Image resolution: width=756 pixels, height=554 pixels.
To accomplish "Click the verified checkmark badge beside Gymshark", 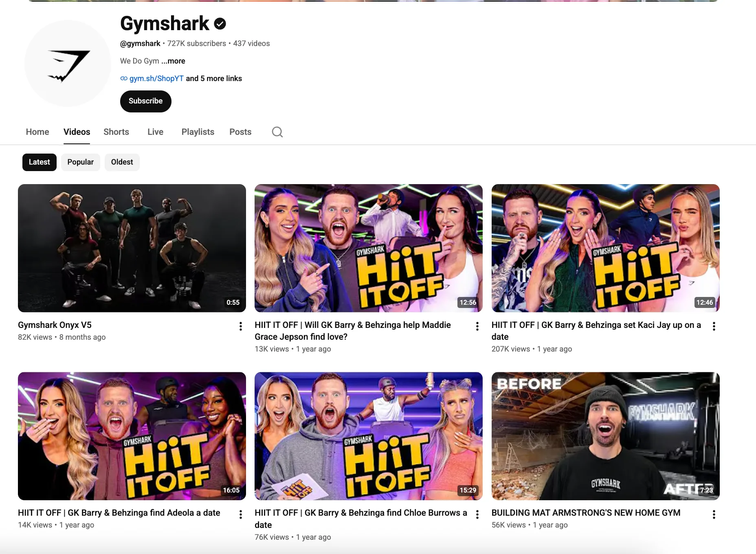I will pos(220,24).
